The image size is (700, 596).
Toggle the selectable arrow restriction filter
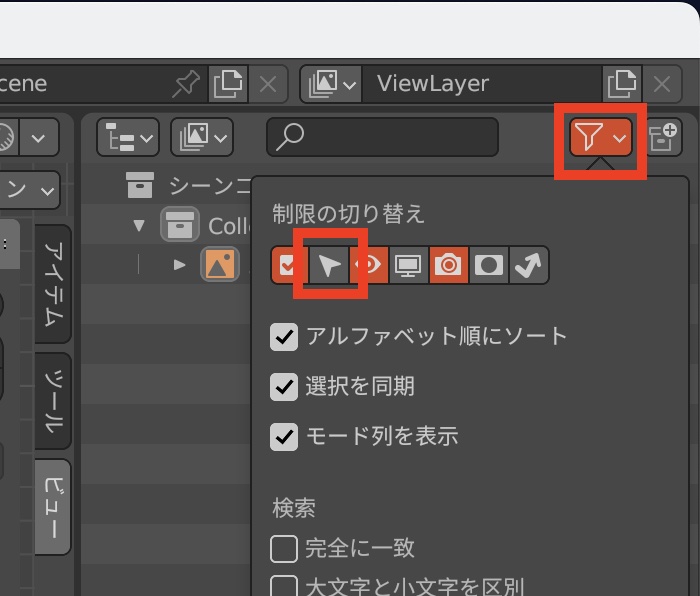click(x=330, y=265)
